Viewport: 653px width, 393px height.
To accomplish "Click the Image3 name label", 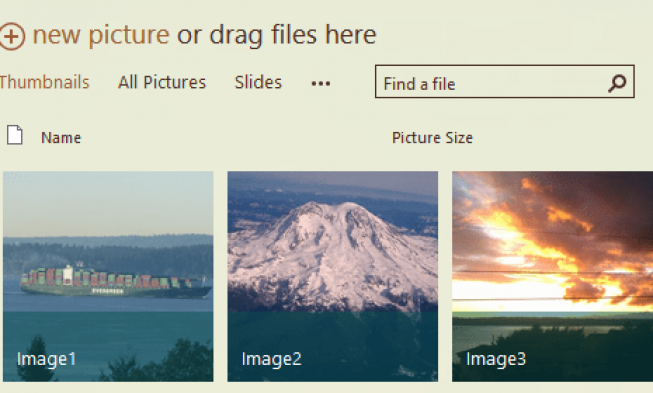I will [x=496, y=359].
